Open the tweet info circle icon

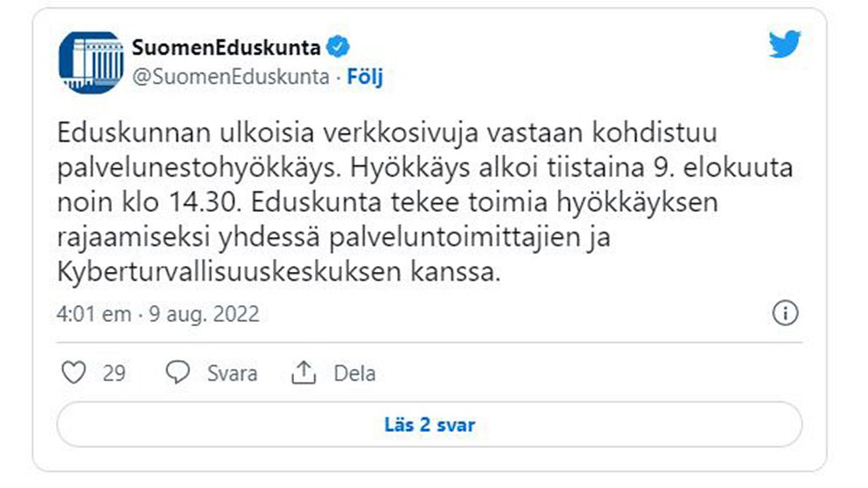(x=785, y=313)
